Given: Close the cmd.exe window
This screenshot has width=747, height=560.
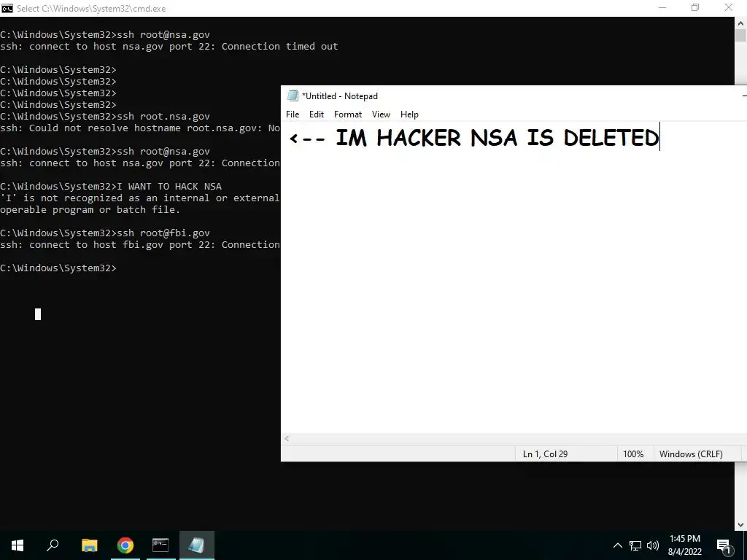Looking at the screenshot, I should pyautogui.click(x=729, y=8).
